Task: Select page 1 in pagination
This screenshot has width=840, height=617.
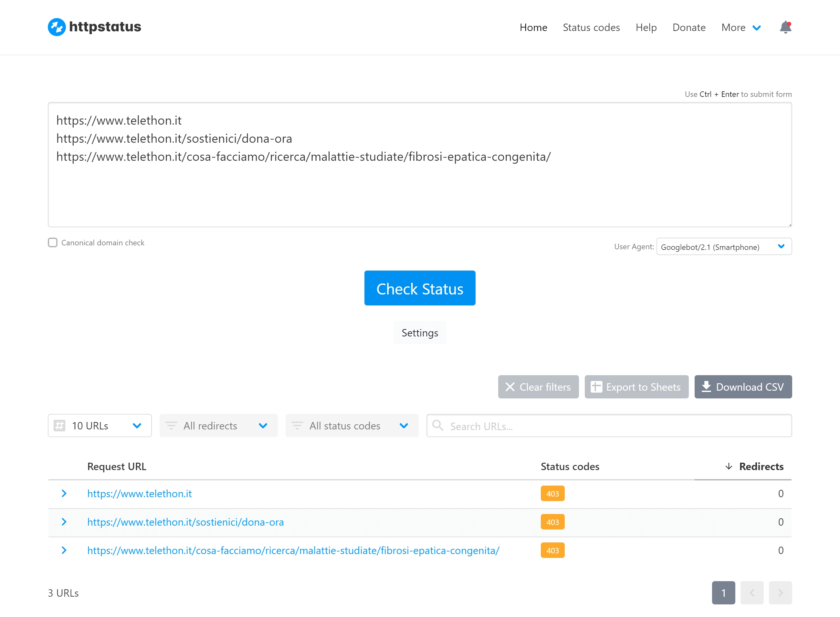Action: click(x=723, y=593)
